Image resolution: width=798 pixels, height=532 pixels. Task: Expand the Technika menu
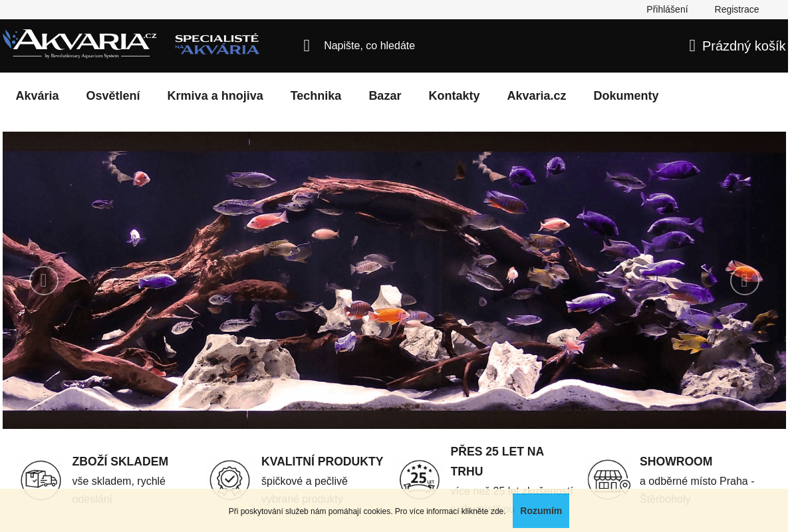coord(316,96)
